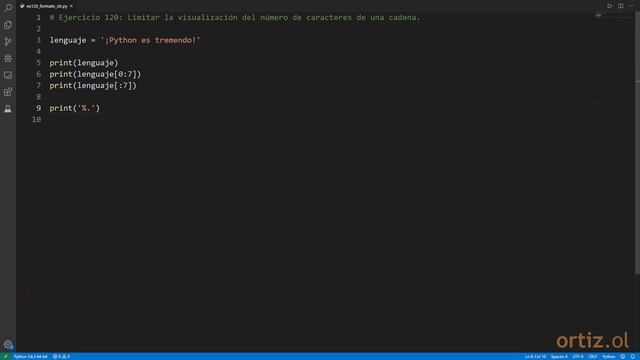Open the notifications bell in status bar
640x360 pixels.
point(633,356)
